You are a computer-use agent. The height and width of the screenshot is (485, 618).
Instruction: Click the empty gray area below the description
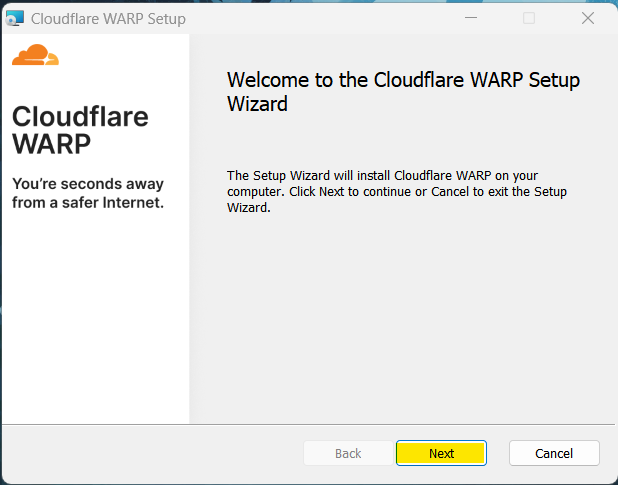pyautogui.click(x=400, y=320)
